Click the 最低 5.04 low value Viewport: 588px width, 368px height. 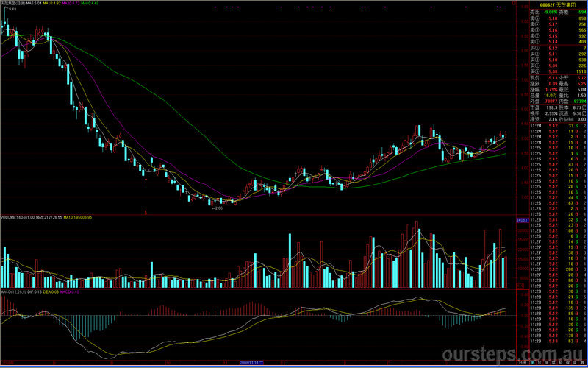[581, 90]
